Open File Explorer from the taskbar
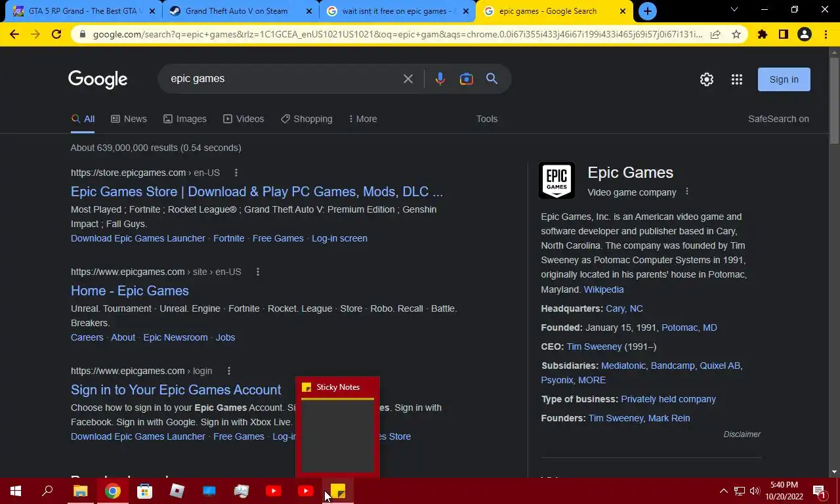This screenshot has width=840, height=504. coord(80,491)
